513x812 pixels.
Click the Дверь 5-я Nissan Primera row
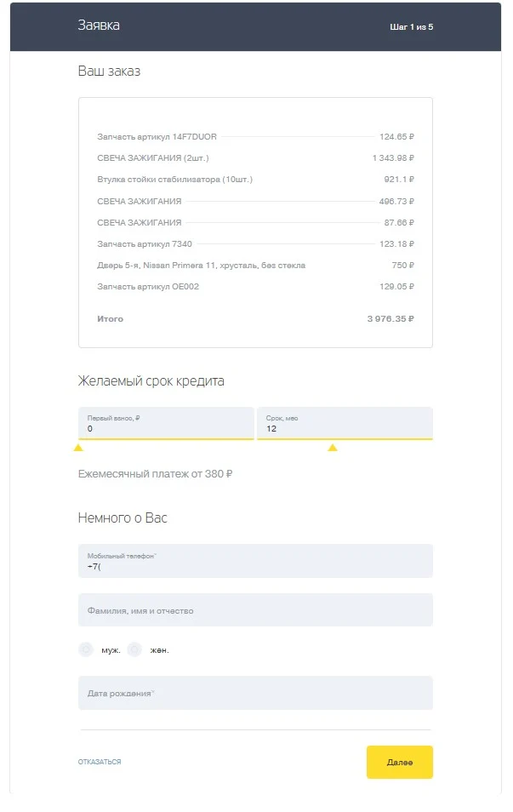click(255, 265)
